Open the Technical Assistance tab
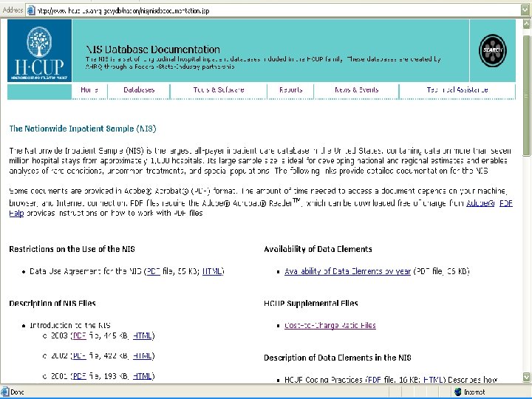The width and height of the screenshot is (532, 399). coord(457,90)
